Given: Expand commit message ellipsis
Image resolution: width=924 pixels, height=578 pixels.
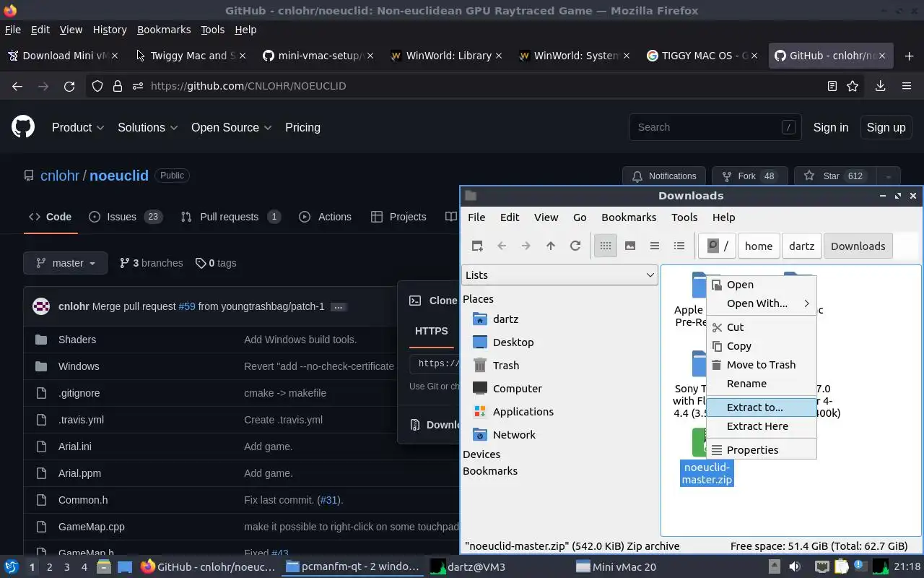Looking at the screenshot, I should point(338,306).
